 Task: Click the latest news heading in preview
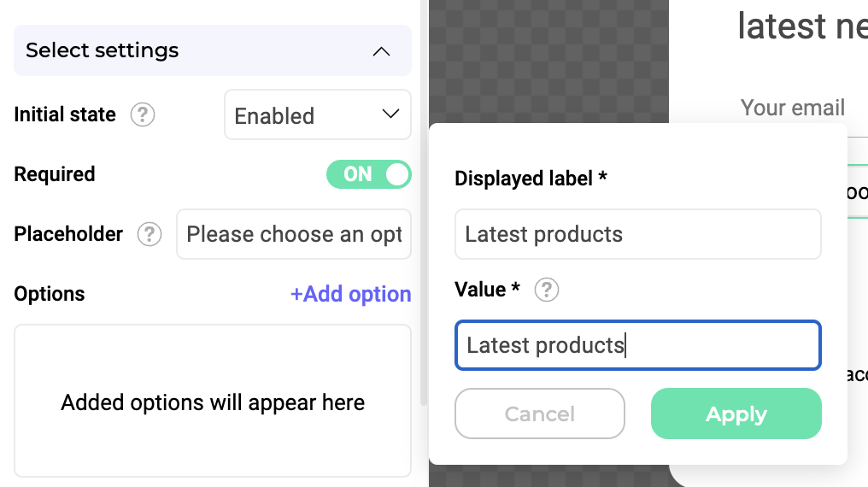click(801, 26)
